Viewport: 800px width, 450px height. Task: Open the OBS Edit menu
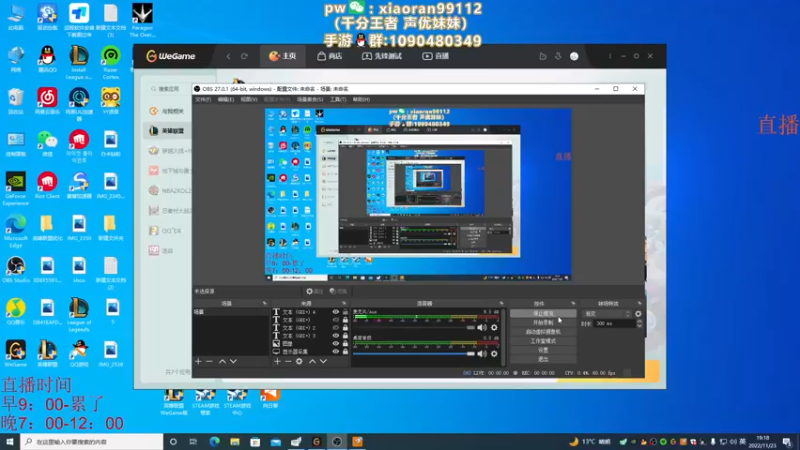pyautogui.click(x=226, y=99)
